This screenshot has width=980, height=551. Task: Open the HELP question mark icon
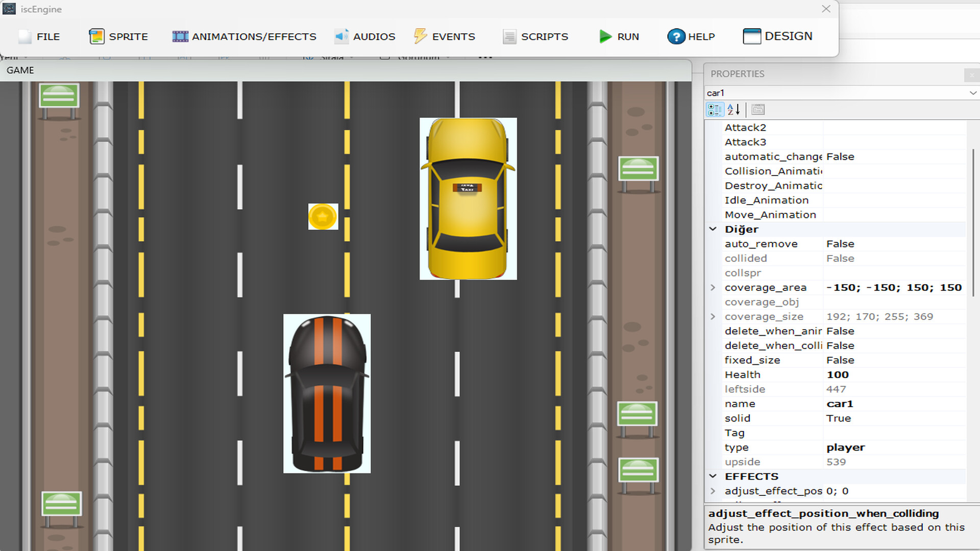[x=676, y=36]
